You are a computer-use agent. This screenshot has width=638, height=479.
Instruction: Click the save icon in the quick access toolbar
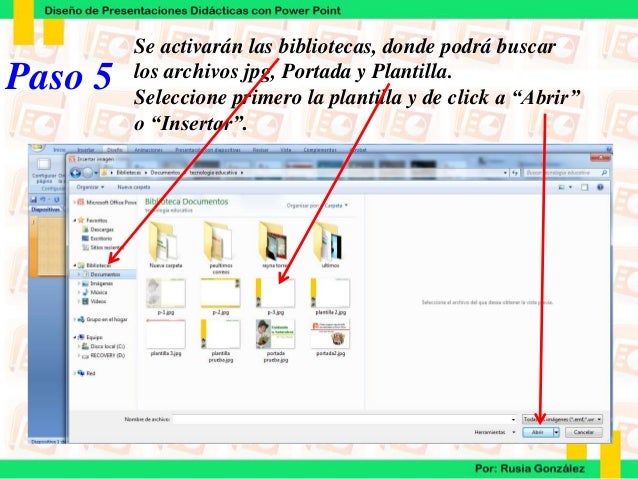pos(34,199)
